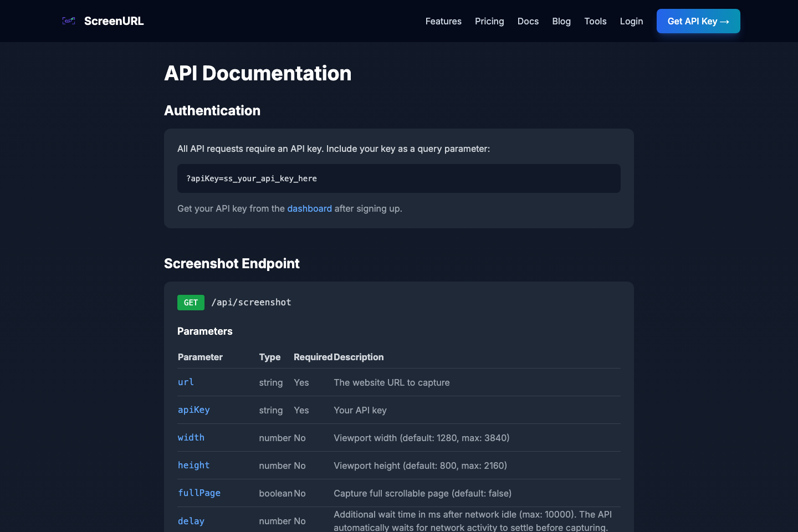Select the apiKey query parameter code block
Image resolution: width=798 pixels, height=532 pixels.
point(251,178)
